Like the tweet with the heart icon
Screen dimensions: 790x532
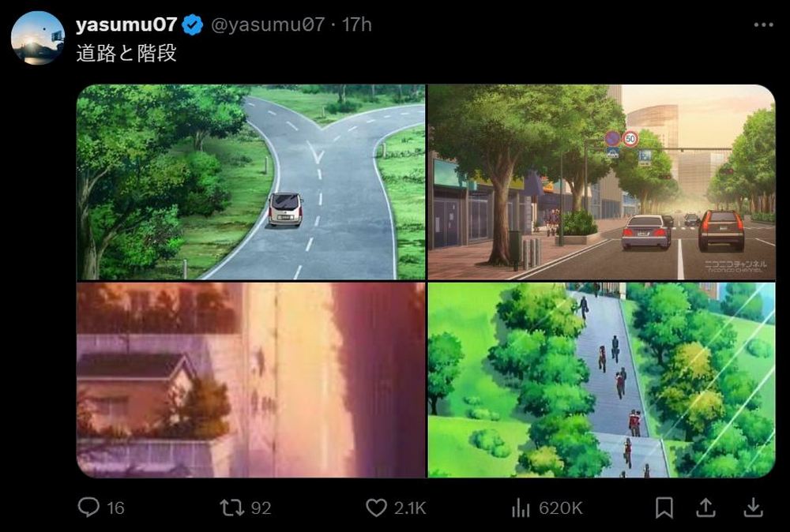[x=376, y=508]
